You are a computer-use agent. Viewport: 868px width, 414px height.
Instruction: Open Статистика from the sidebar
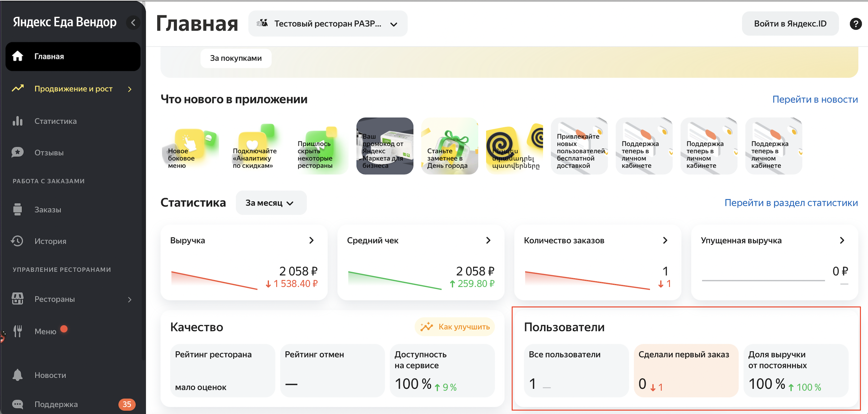point(73,121)
